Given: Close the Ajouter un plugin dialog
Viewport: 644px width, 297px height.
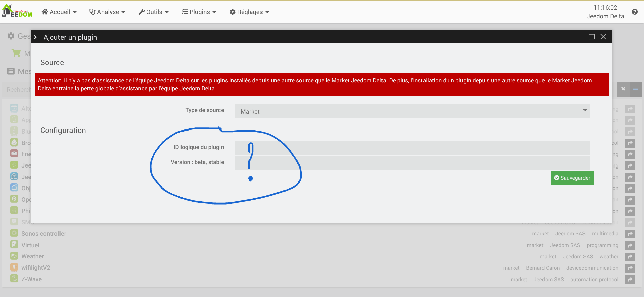Looking at the screenshot, I should click(603, 37).
